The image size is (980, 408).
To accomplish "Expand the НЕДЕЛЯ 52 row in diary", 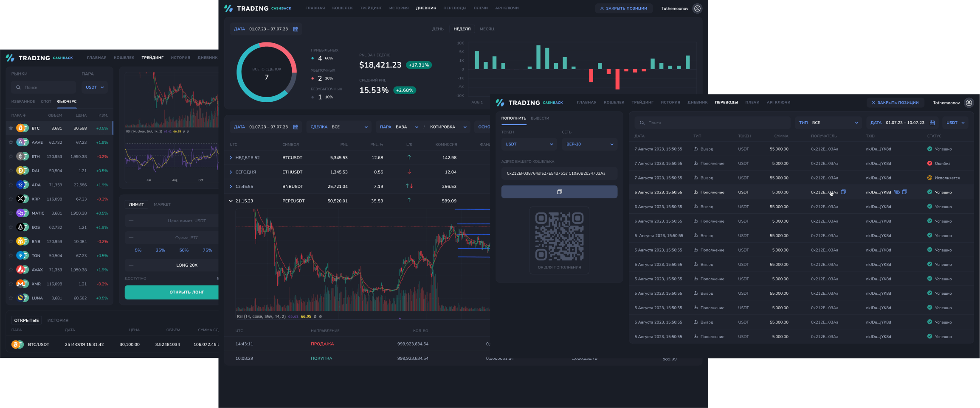I will pyautogui.click(x=231, y=157).
